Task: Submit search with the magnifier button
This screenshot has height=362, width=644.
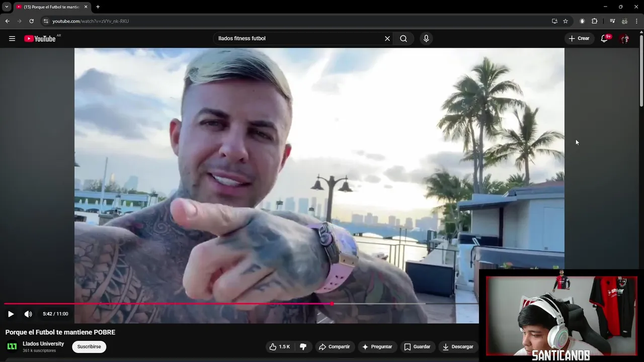Action: [404, 39]
